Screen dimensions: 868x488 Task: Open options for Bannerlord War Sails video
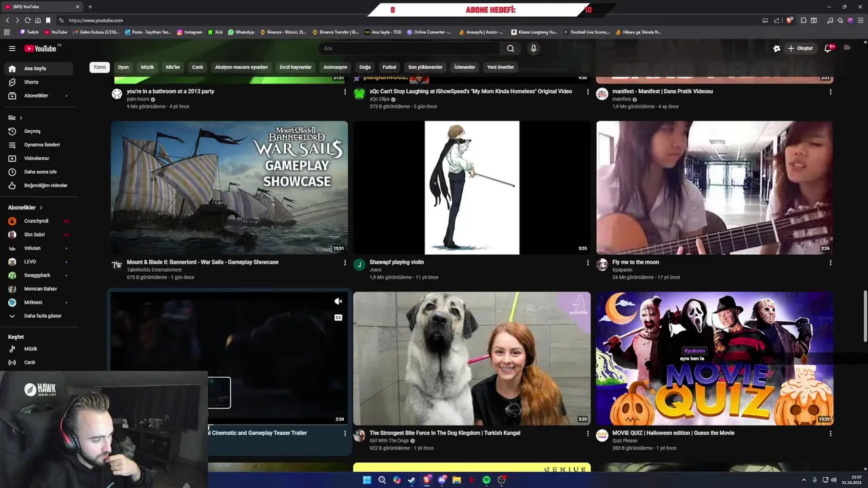345,263
